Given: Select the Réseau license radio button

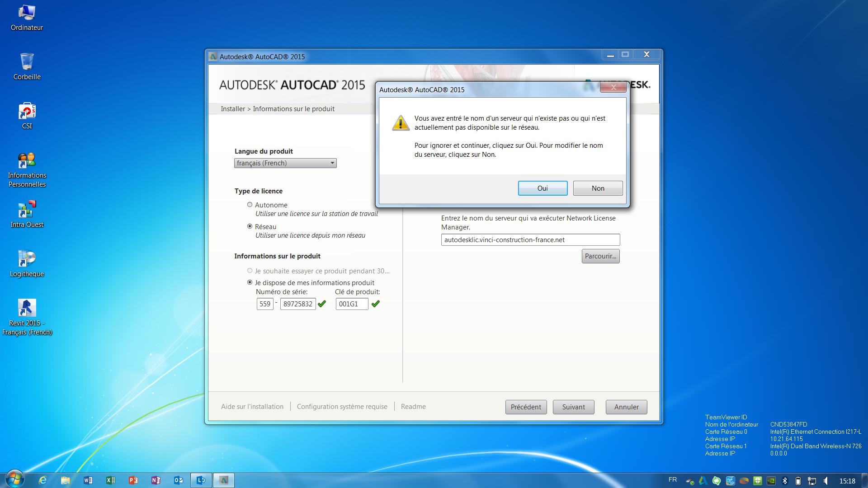Looking at the screenshot, I should [x=250, y=226].
